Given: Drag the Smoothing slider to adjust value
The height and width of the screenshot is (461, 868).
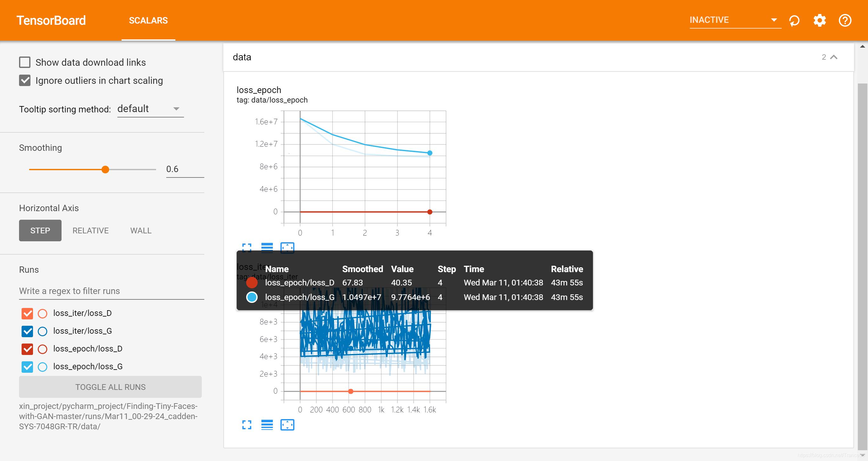Looking at the screenshot, I should (106, 169).
